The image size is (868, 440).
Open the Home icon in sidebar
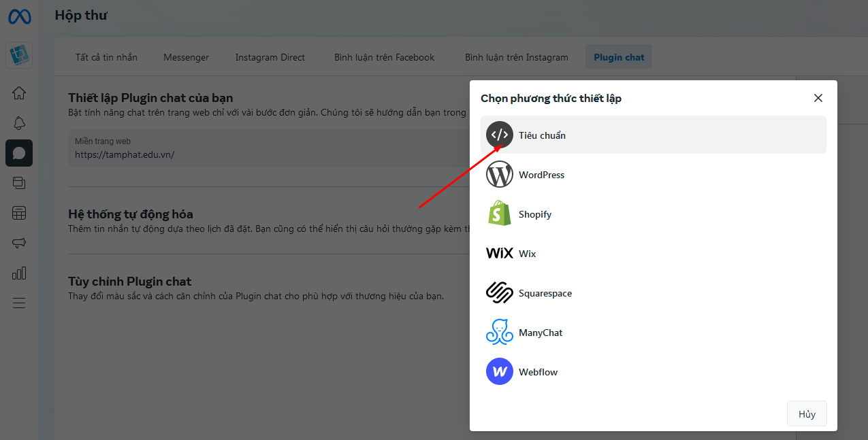click(19, 93)
